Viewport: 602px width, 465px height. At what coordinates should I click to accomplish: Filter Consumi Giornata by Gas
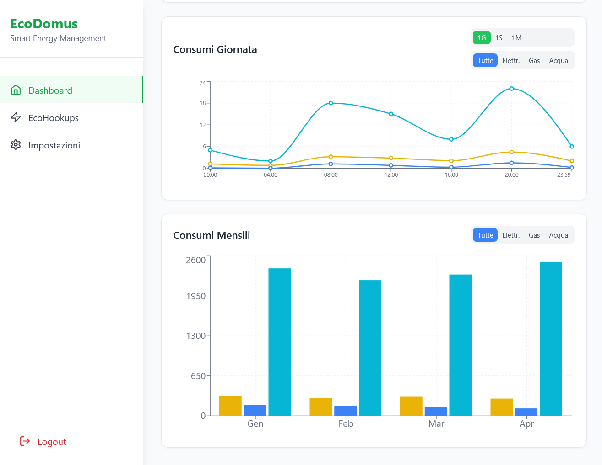click(534, 60)
